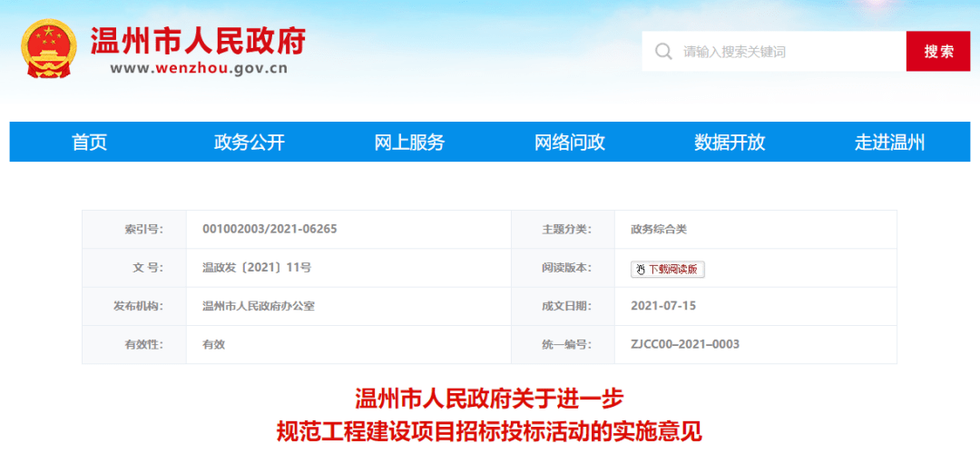Click document number 温政发〔2021〕11号
The height and width of the screenshot is (454, 980).
[257, 268]
